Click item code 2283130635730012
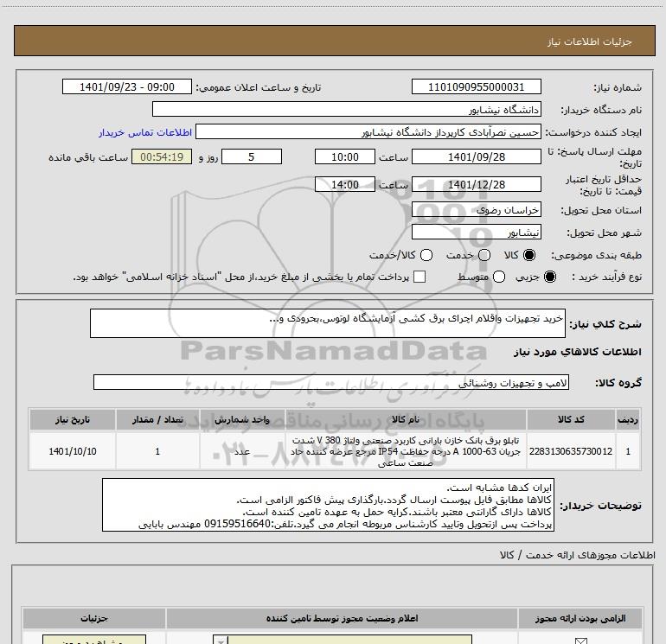The image size is (666, 644). point(571,451)
